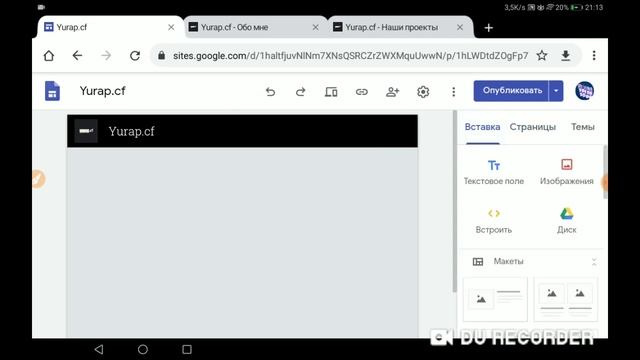Close the Yurap.cf - Наши проекты tab

click(460, 27)
